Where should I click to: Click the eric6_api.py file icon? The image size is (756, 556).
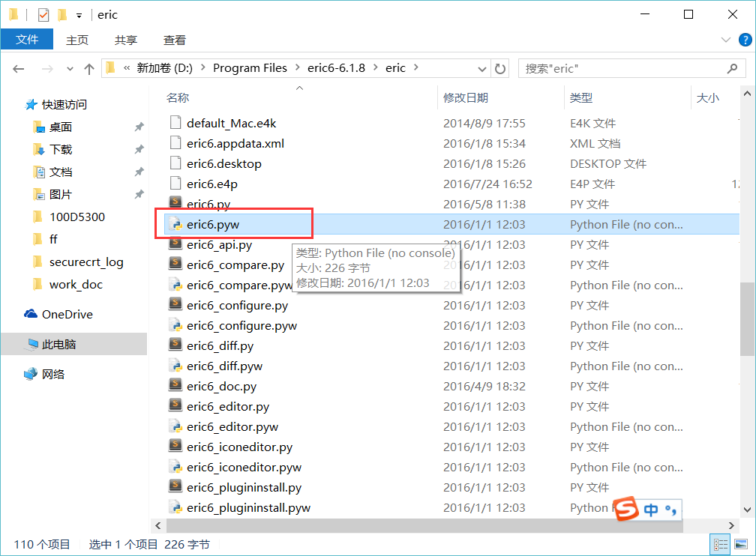click(x=175, y=244)
